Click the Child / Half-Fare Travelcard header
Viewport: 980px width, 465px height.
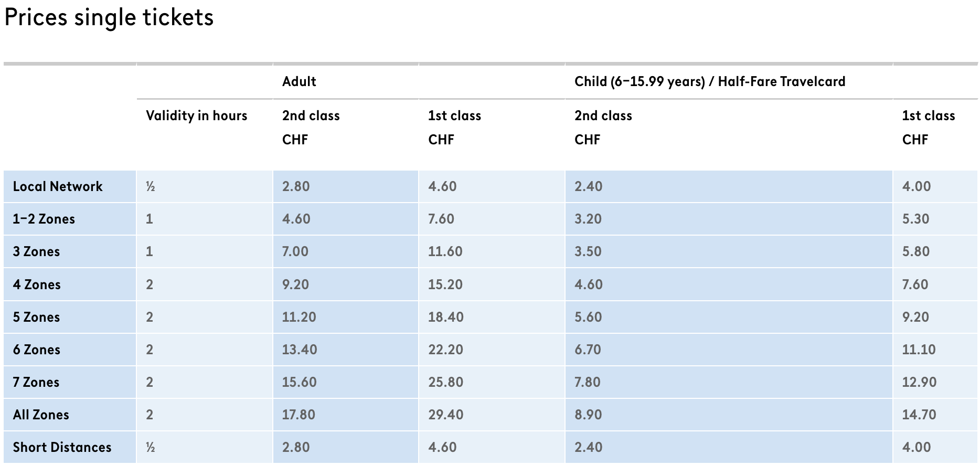[709, 81]
